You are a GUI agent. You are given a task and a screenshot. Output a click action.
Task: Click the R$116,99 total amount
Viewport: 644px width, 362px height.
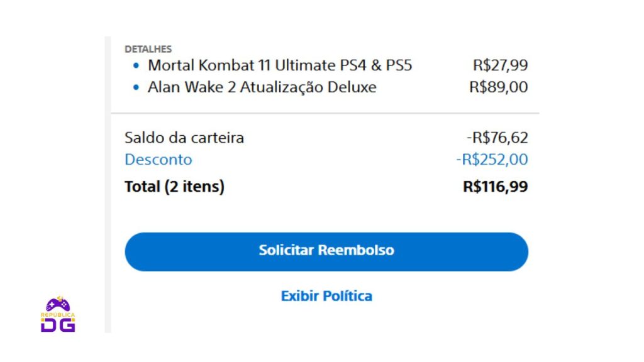click(496, 187)
